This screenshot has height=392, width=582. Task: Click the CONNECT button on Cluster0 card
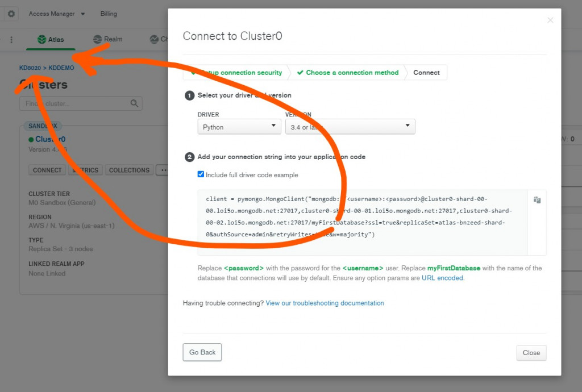[47, 170]
